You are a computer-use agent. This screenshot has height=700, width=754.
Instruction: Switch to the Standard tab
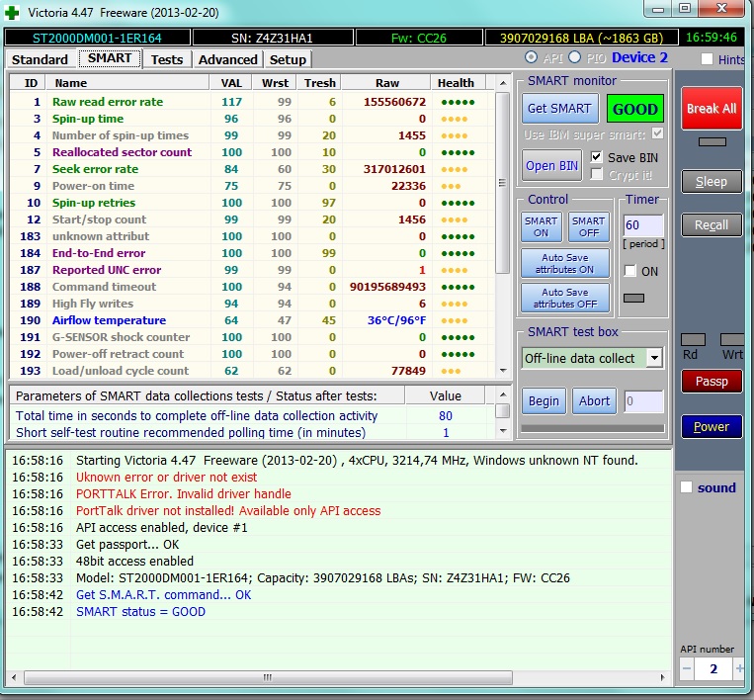tap(40, 59)
